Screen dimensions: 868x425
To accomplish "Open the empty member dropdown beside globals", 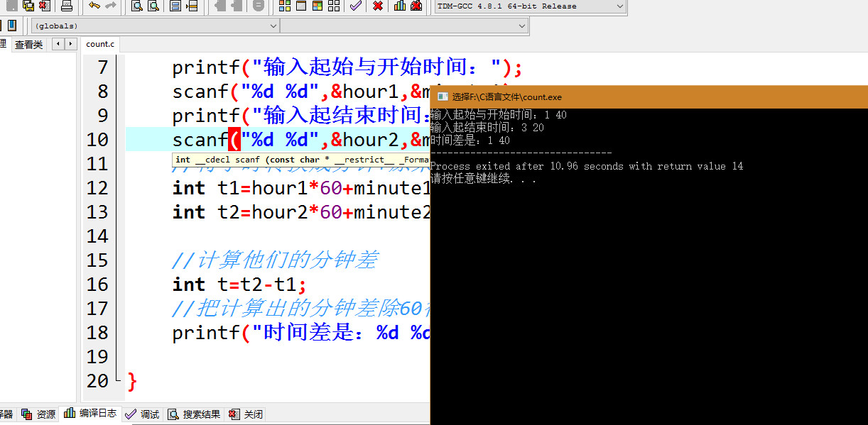I will click(x=405, y=26).
